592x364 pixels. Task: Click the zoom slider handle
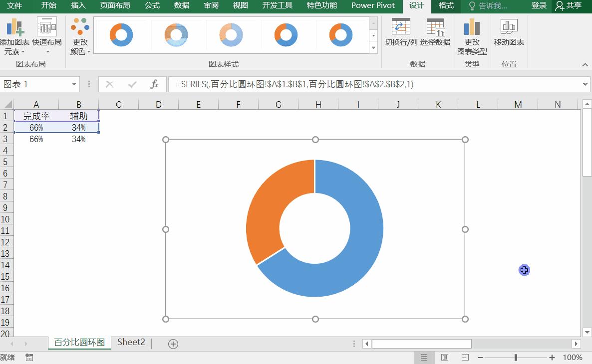coord(516,358)
